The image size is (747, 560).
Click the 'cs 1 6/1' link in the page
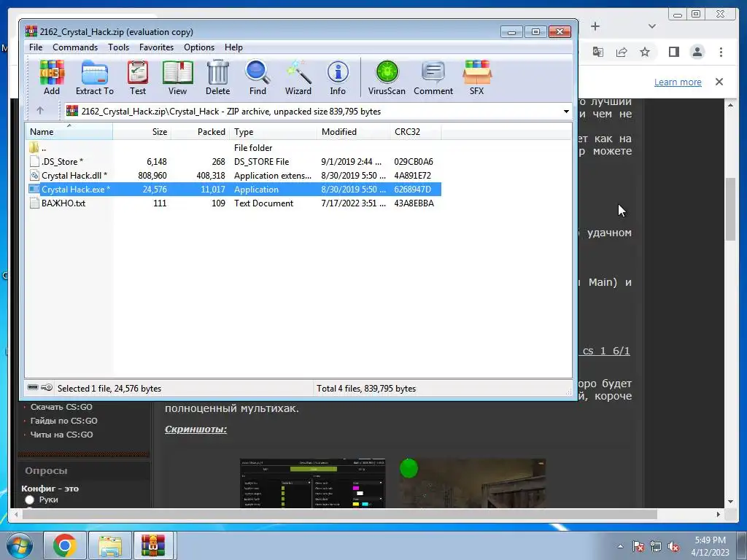tap(606, 351)
